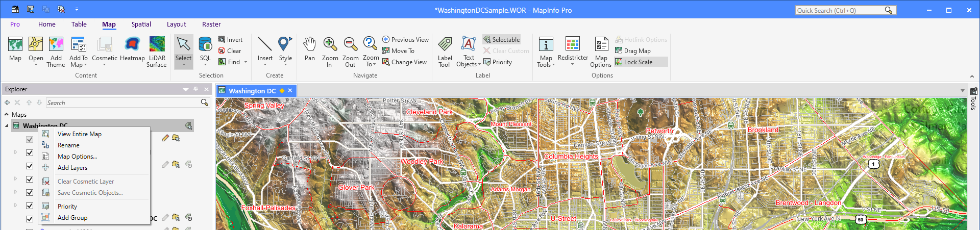This screenshot has height=230, width=980.
Task: Click first Quick Access toolbar table icon
Action: tap(15, 10)
